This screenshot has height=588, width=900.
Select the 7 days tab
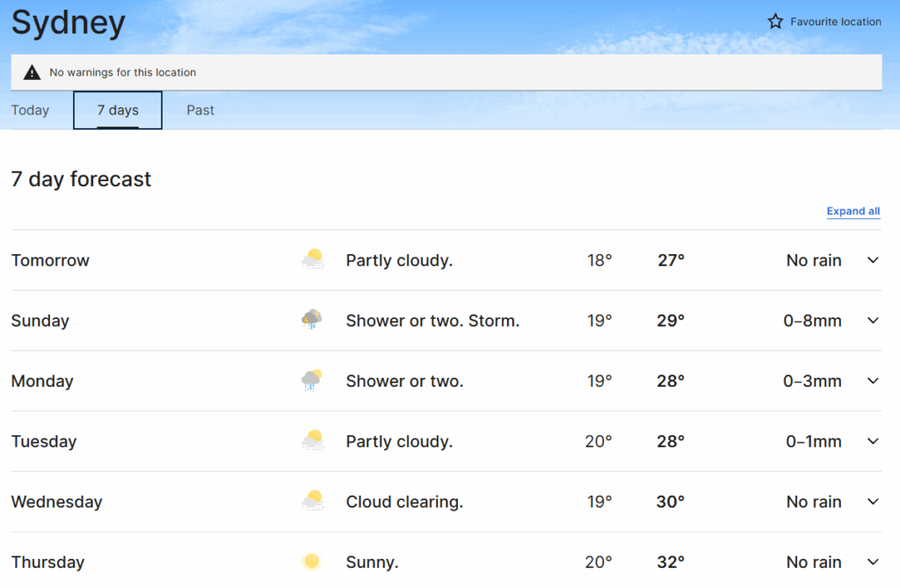(118, 111)
